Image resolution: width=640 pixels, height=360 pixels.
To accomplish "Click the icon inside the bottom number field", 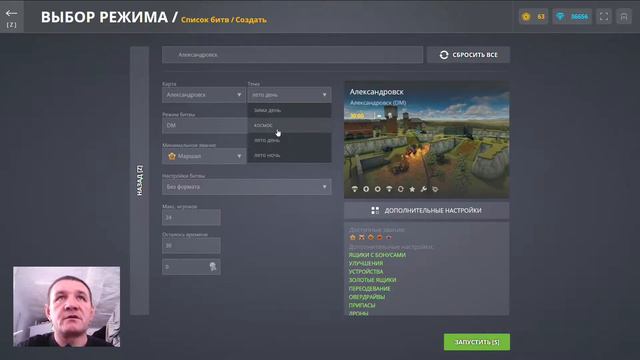I will 213,267.
